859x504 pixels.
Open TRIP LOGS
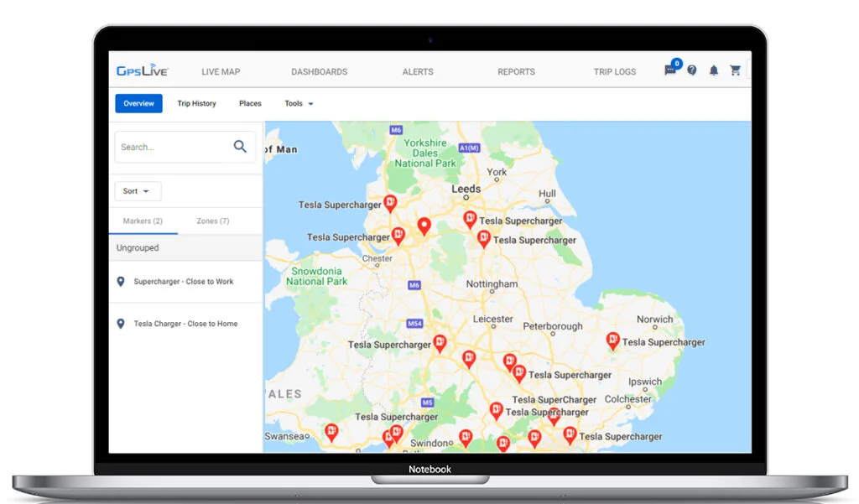[x=615, y=72]
